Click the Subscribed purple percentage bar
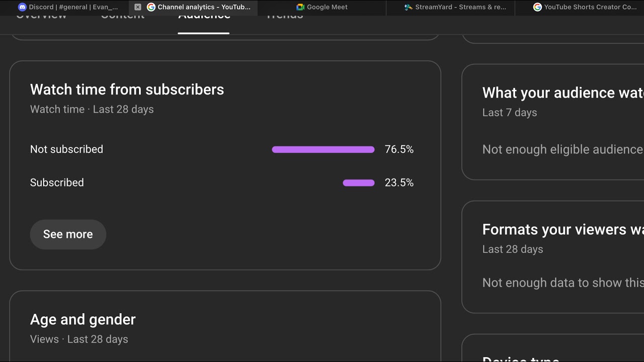 click(x=359, y=183)
